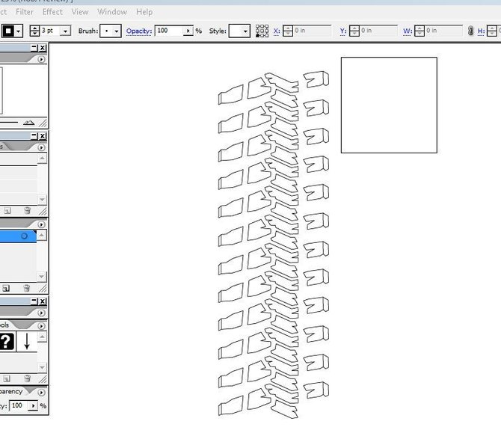Open the Layers panel flyout menu

pyautogui.click(x=41, y=224)
